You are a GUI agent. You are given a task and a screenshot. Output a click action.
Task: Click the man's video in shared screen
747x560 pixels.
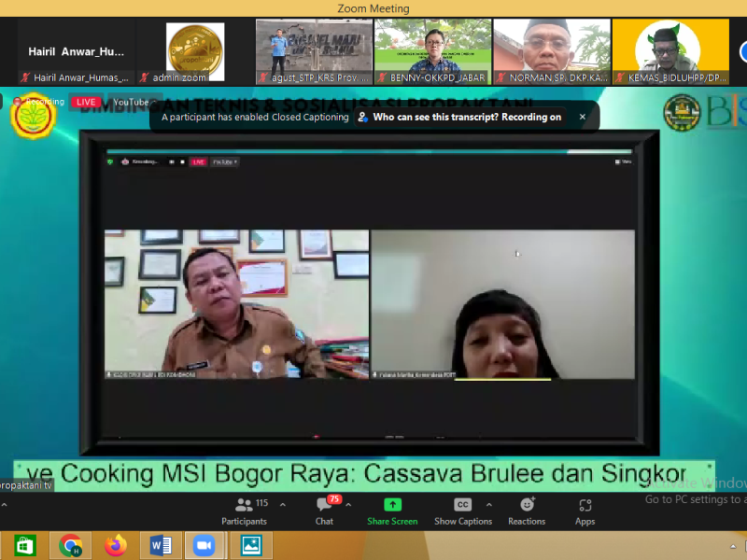point(237,304)
